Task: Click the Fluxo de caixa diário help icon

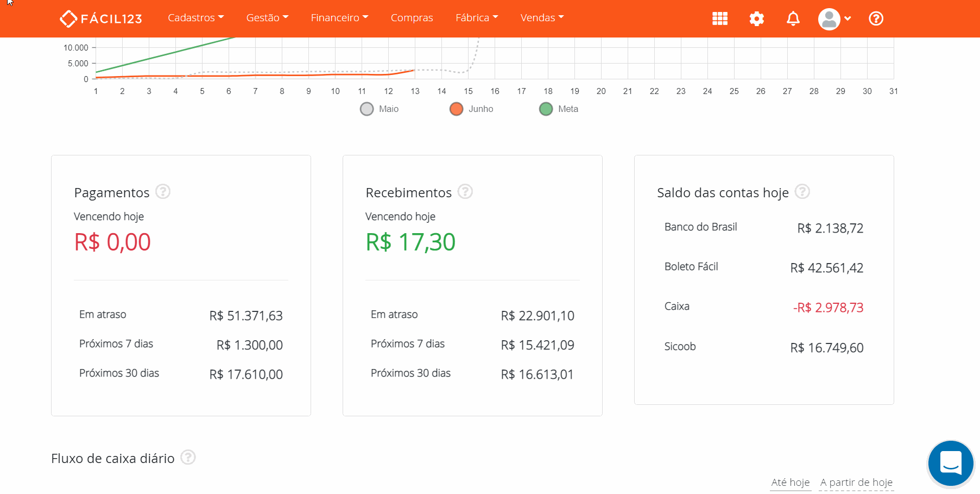Action: (188, 458)
